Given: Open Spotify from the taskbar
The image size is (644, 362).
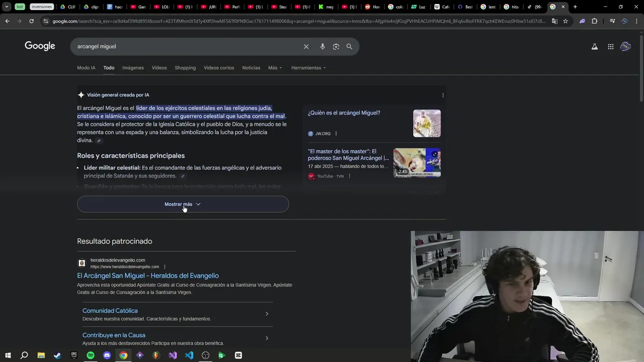Looking at the screenshot, I should (x=91, y=355).
